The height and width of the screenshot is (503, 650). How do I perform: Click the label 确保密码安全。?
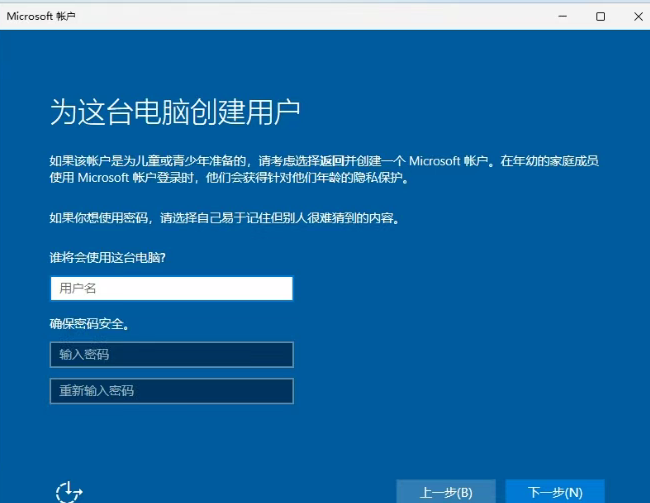coord(90,324)
